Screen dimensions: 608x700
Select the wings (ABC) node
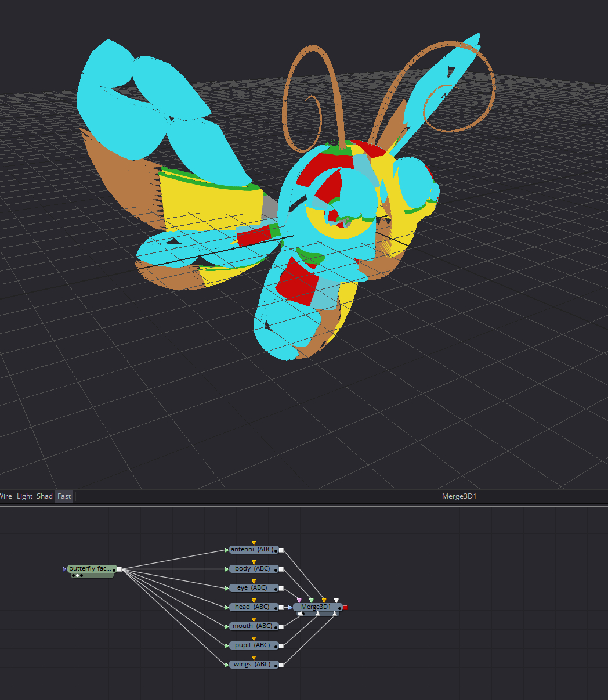254,665
